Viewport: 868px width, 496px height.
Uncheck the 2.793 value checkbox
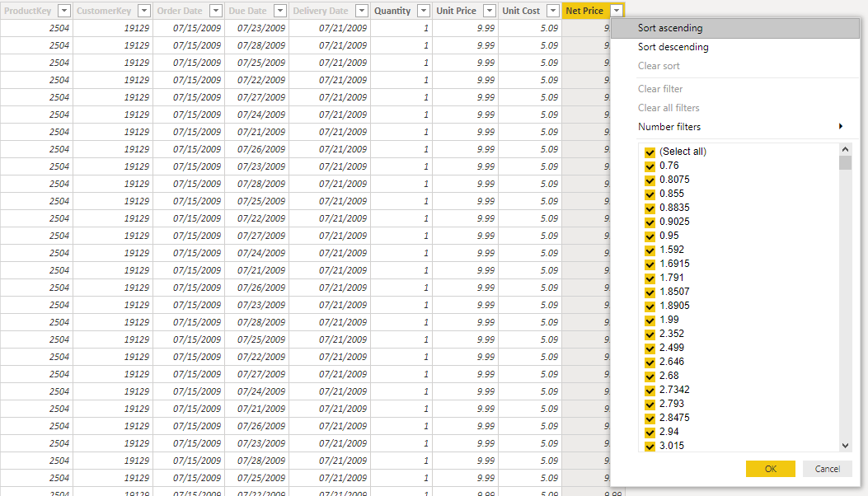(650, 405)
